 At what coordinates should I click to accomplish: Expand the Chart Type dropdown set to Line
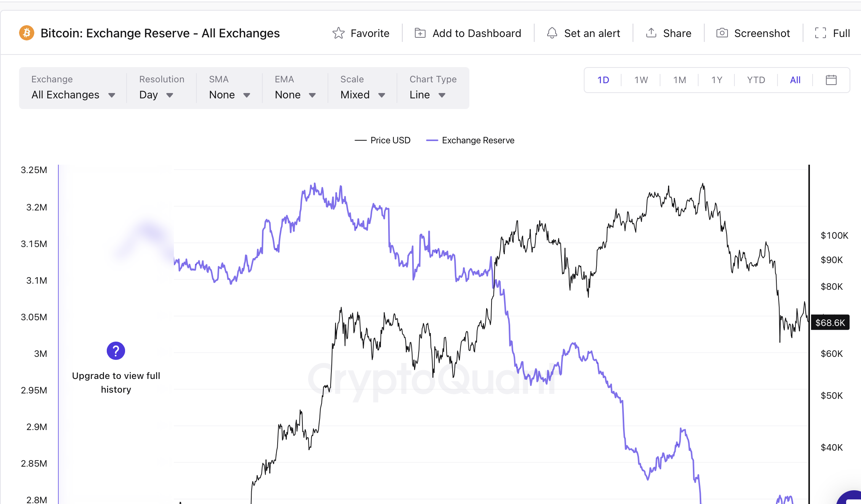pyautogui.click(x=427, y=95)
